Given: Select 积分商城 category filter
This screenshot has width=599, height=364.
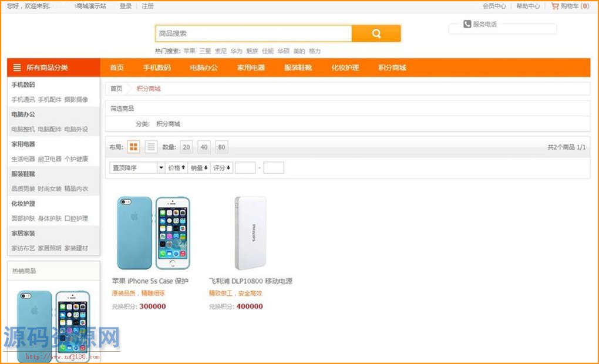Looking at the screenshot, I should [168, 124].
